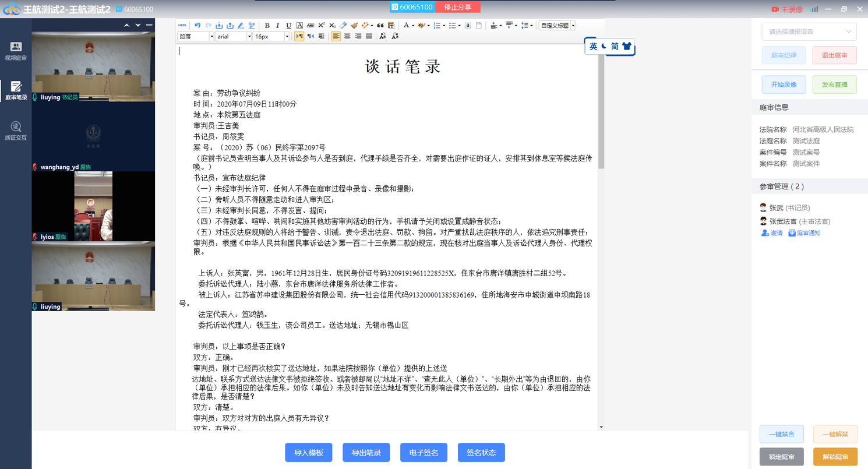The image size is (868, 469).
Task: Enable center text alignment
Action: 347,36
